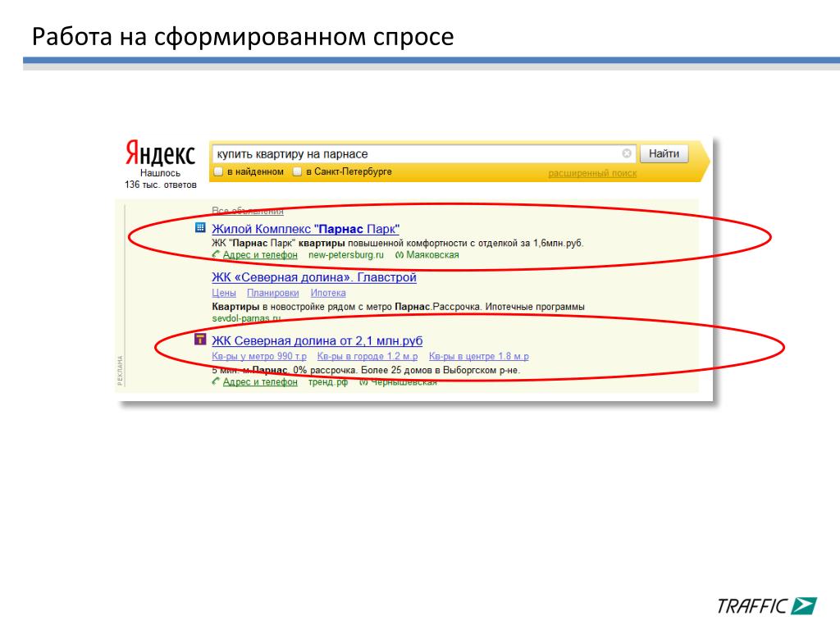Image resolution: width=840 pixels, height=630 pixels.
Task: Click the Найти search button
Action: [664, 153]
